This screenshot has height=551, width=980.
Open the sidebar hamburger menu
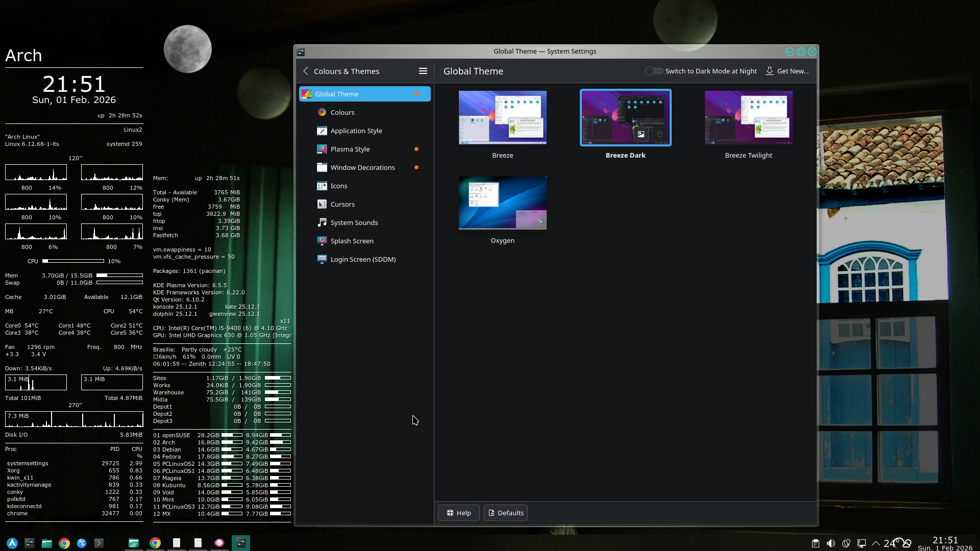(423, 71)
